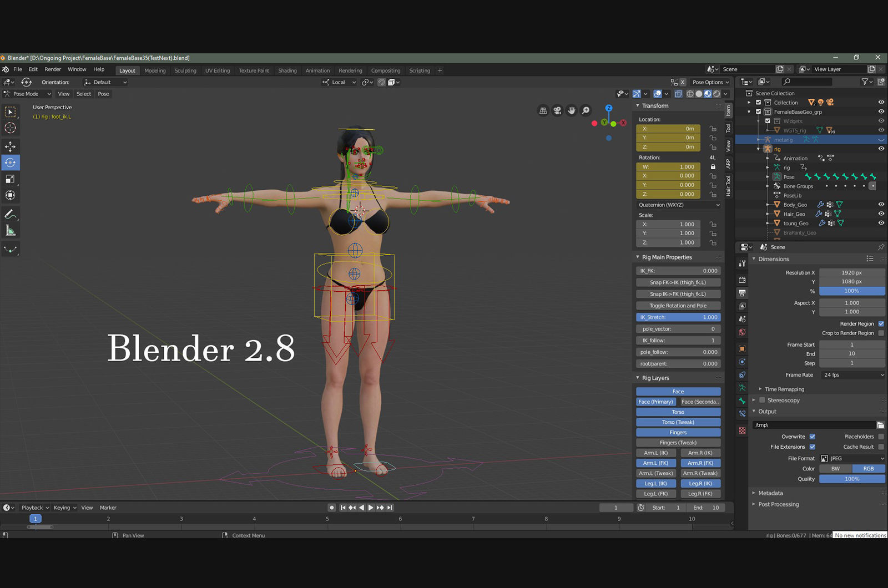Open Quaternion (WXYZ) rotation mode dropdown
888x588 pixels.
click(679, 205)
